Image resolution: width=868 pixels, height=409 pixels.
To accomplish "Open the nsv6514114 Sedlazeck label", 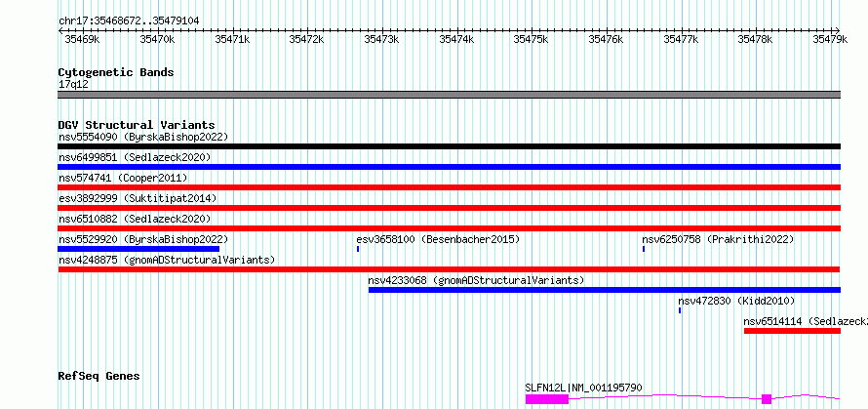I will [x=806, y=321].
